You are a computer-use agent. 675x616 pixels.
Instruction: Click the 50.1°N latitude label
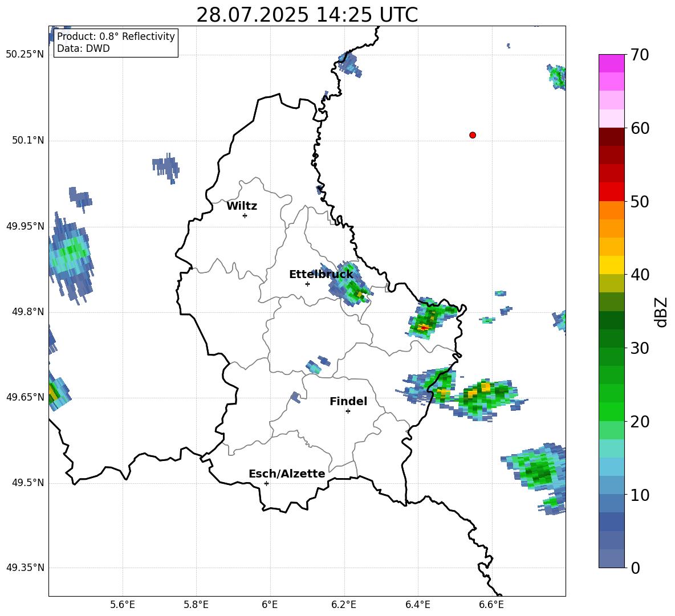28,140
